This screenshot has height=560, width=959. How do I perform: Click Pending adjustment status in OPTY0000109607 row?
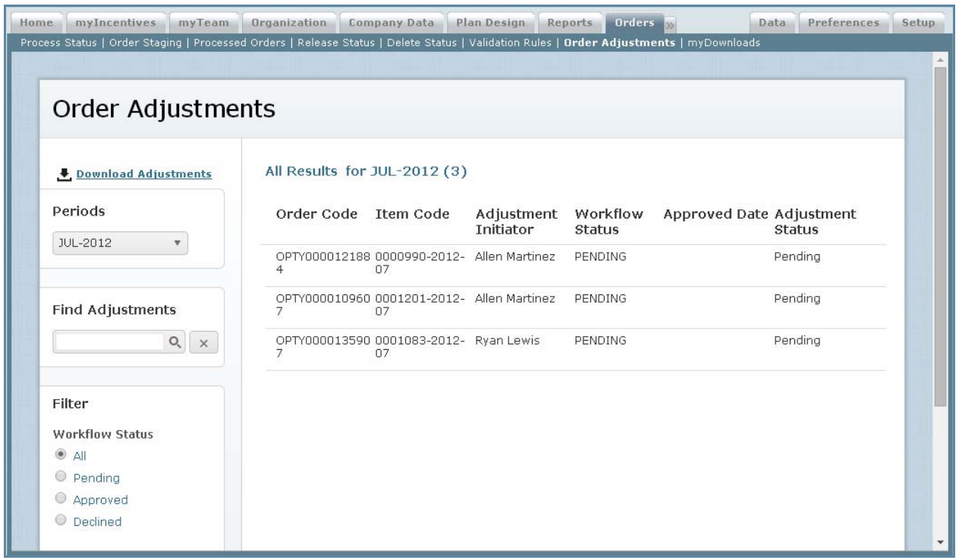click(797, 299)
